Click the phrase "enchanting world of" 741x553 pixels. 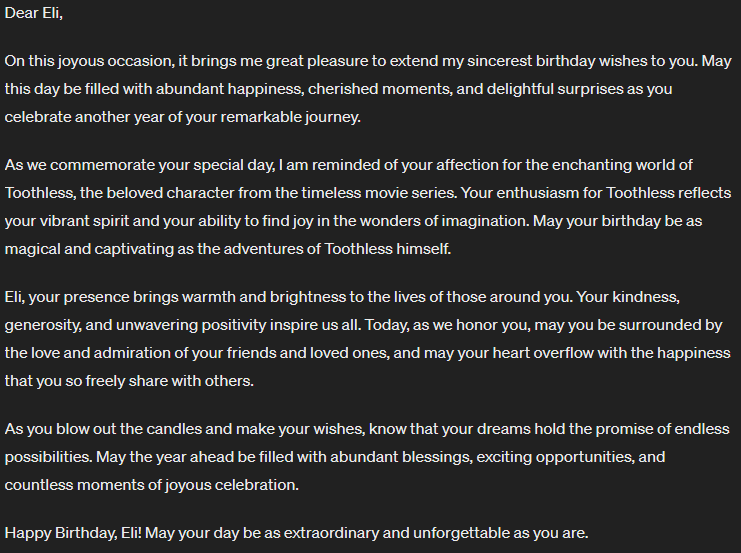point(622,165)
